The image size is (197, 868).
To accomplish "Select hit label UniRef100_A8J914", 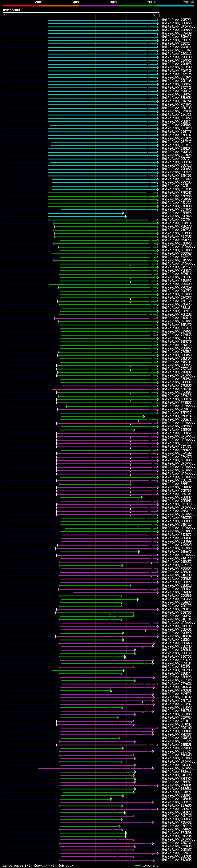I will pos(176,223).
